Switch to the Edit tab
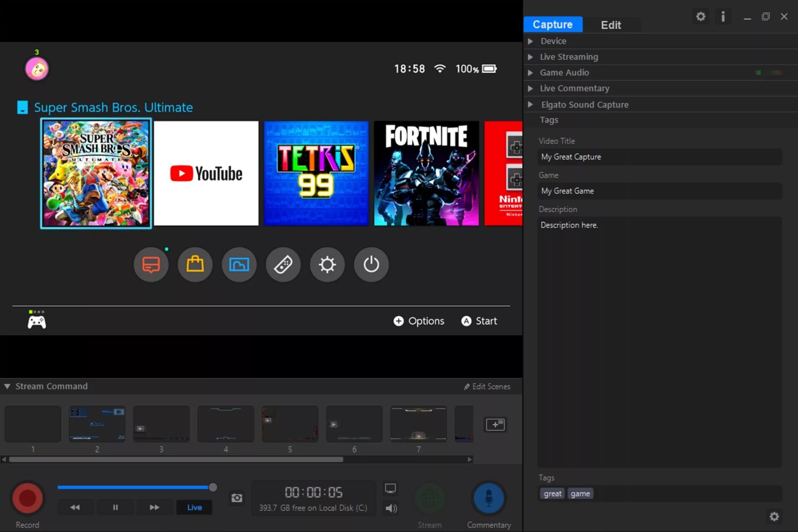The width and height of the screenshot is (798, 532). pyautogui.click(x=611, y=25)
